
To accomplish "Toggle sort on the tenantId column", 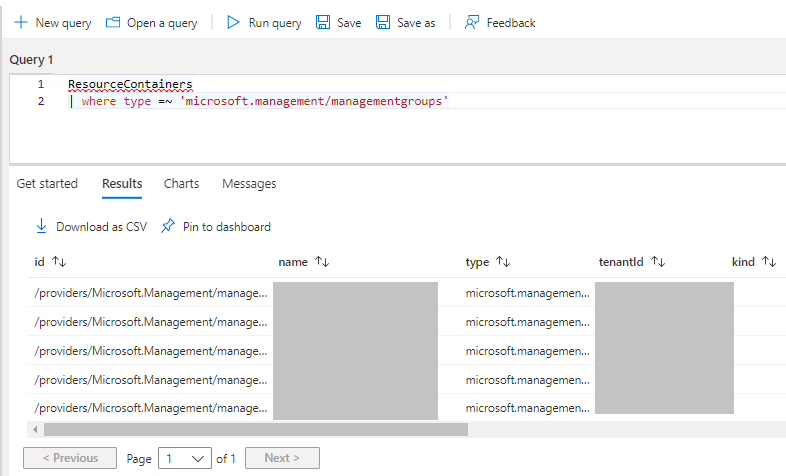I will click(x=658, y=262).
